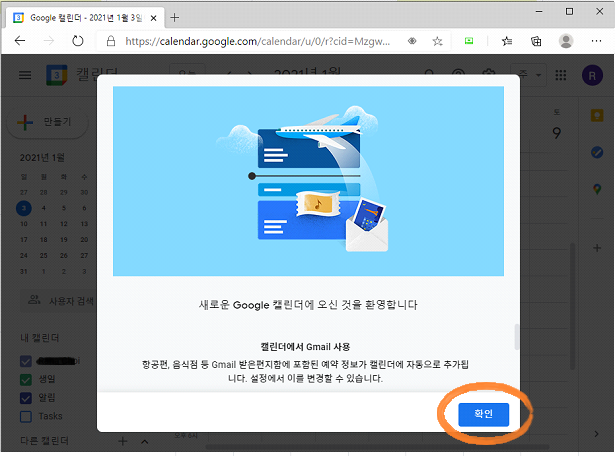Screen dimensions: 616x456
Task: Open the browser profile avatar
Action: point(566,41)
